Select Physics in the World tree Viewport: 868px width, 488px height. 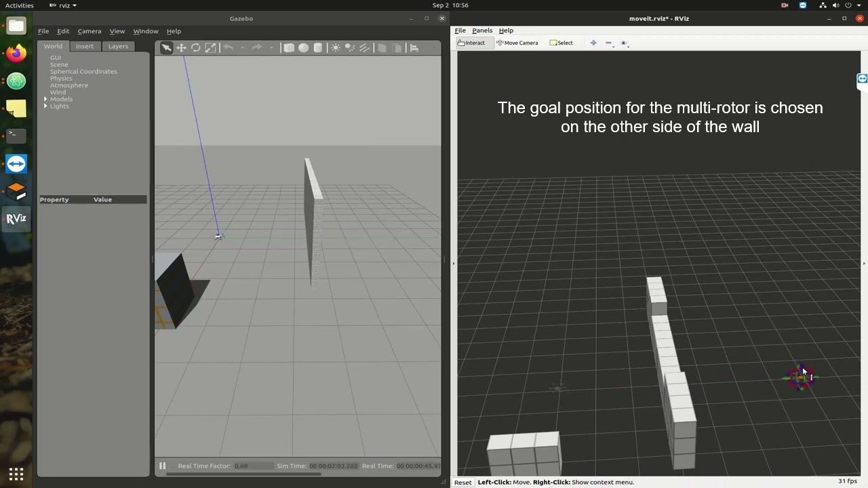point(61,79)
